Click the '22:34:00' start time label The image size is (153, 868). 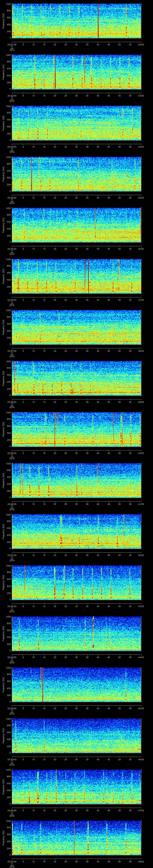point(12,198)
